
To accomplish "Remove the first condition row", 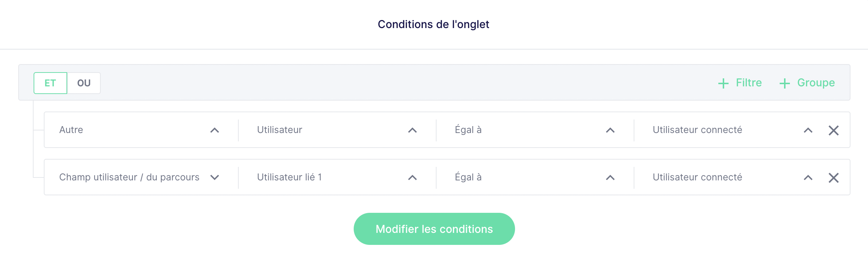I will pos(834,130).
